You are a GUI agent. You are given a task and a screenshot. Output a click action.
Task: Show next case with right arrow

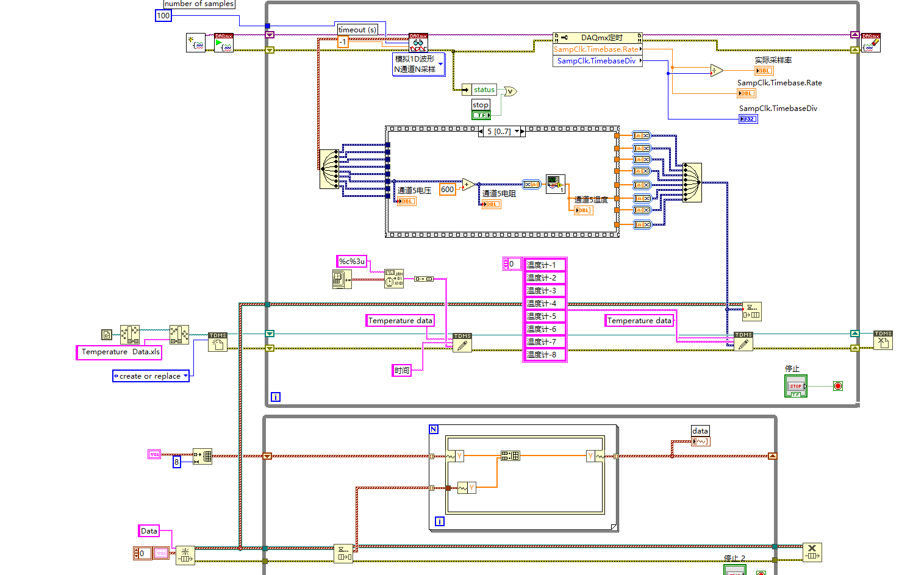522,131
